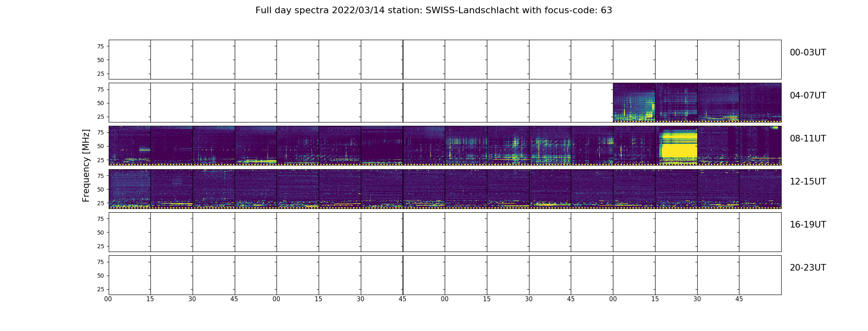This screenshot has height=331, width=868.
Task: Click the 'Frequency [MHz]' axis label
Action: [86, 165]
